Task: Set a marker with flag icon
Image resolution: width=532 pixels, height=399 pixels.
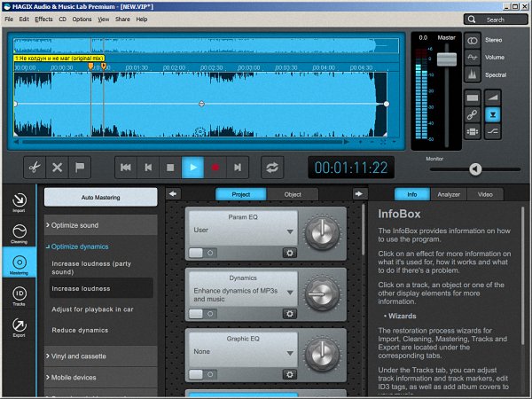Action: coord(81,166)
